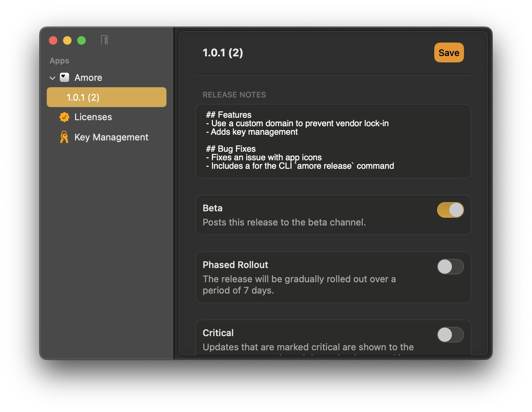Click the Key Management keys icon
The width and height of the screenshot is (532, 412).
point(64,137)
